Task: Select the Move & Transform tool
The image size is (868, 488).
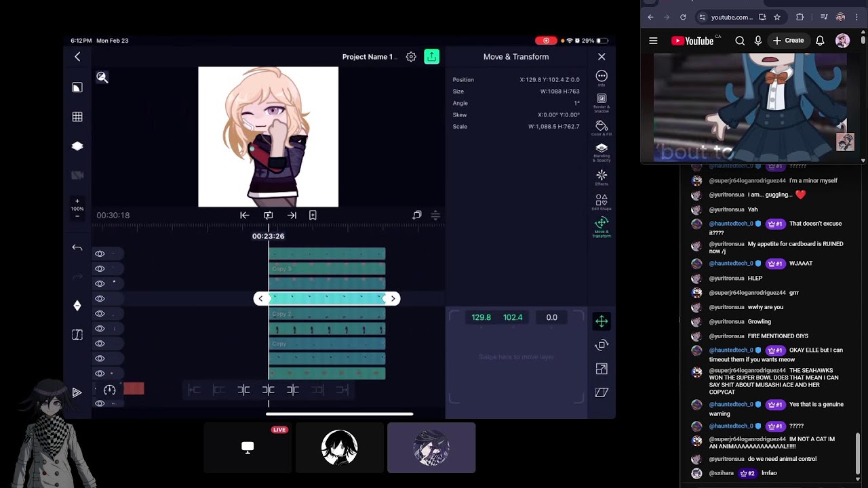Action: tap(601, 228)
